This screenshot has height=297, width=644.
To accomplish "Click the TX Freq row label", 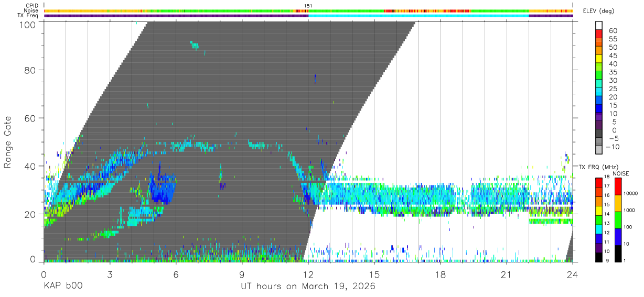I will (27, 16).
